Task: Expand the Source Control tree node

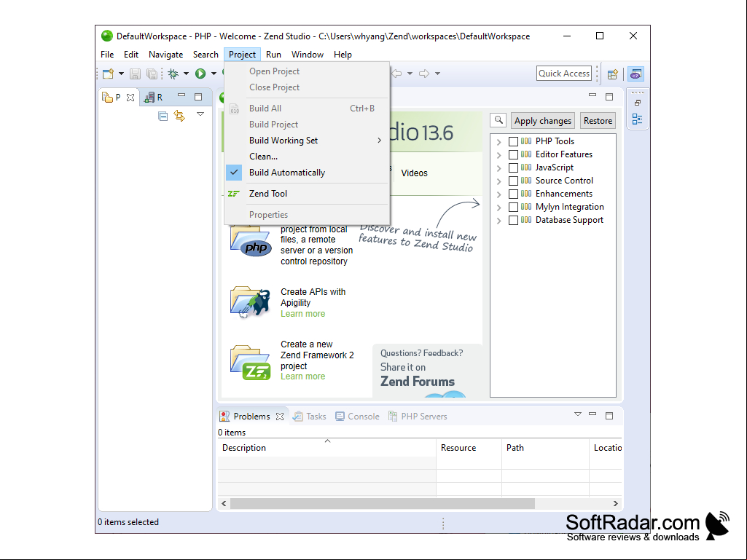Action: pos(498,181)
